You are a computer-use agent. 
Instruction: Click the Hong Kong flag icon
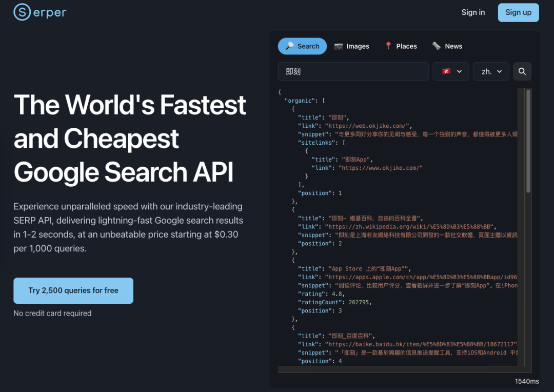(446, 72)
